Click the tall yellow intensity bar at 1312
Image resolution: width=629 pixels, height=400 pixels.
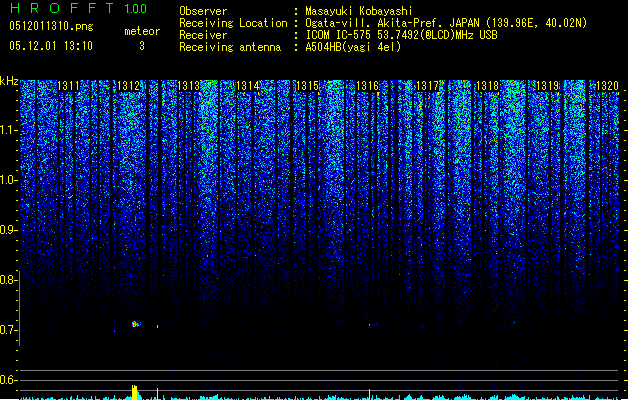point(135,392)
